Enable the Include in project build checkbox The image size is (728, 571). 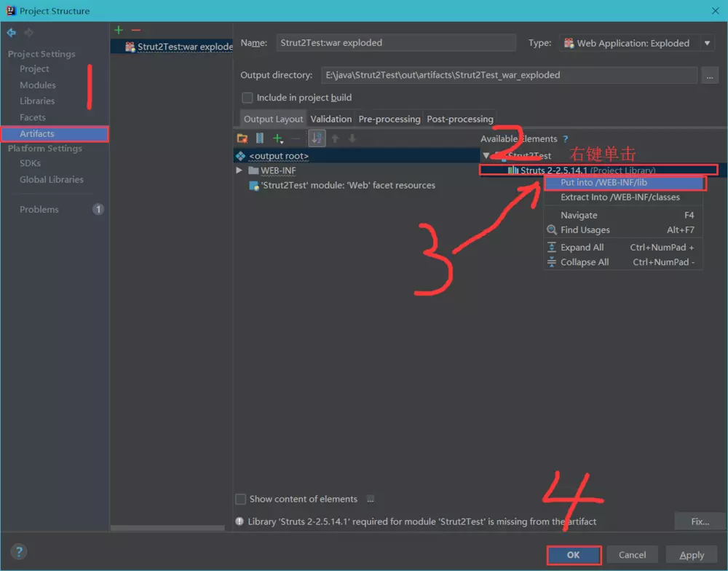click(245, 98)
